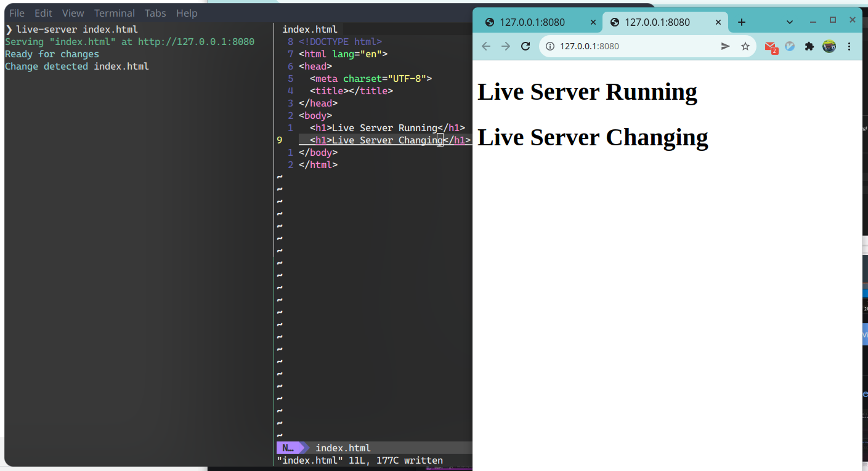Click inside the address bar URL field
The height and width of the screenshot is (471, 868).
[616, 46]
